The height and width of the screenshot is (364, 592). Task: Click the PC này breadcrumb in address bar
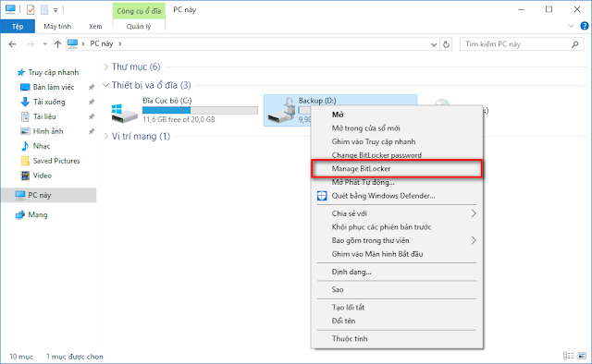[x=102, y=43]
